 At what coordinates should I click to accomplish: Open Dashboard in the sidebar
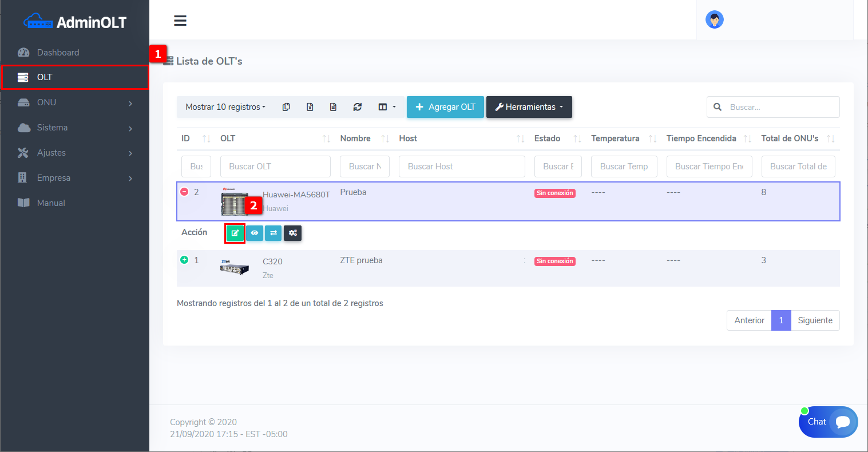58,53
